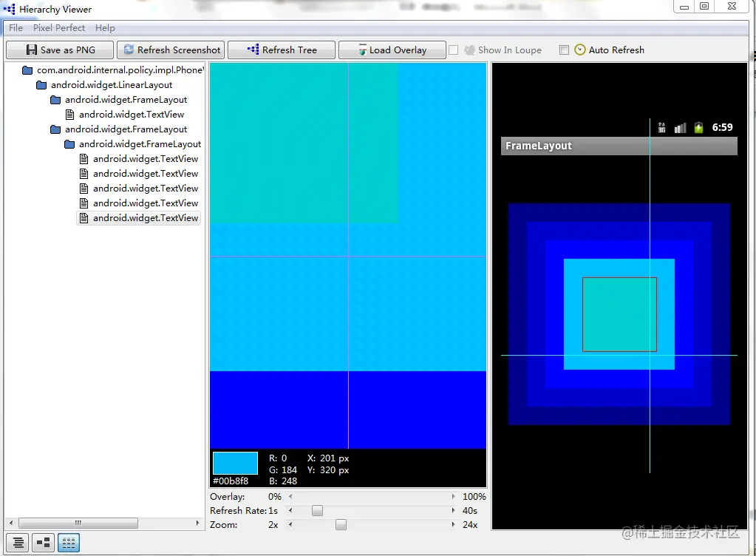Viewport: 756px width, 556px height.
Task: Click the Refresh Tree icon
Action: pos(253,50)
